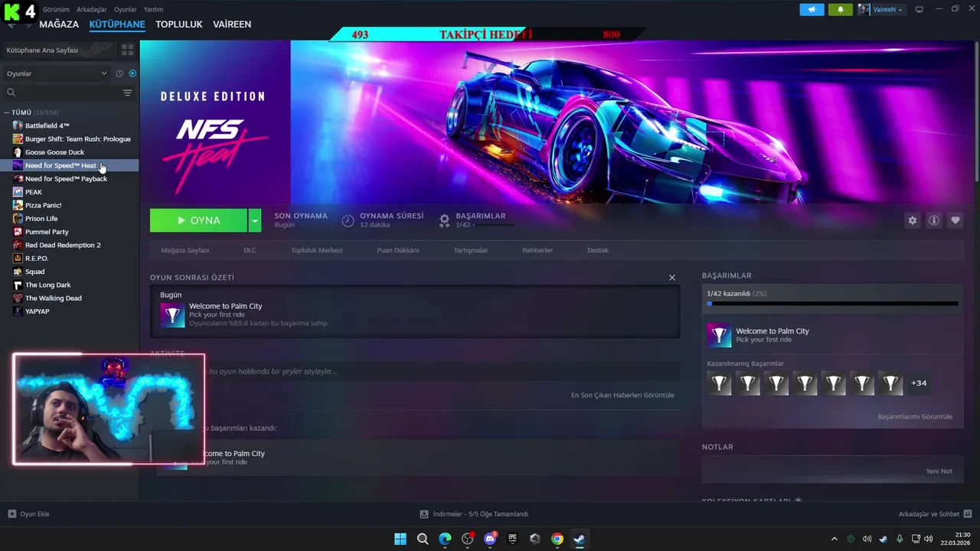The height and width of the screenshot is (551, 980).
Task: Open the Oyunlar top menu
Action: [126, 9]
